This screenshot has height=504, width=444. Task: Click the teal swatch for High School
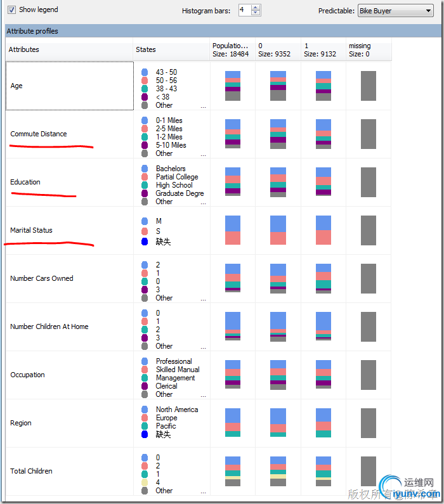coord(145,185)
